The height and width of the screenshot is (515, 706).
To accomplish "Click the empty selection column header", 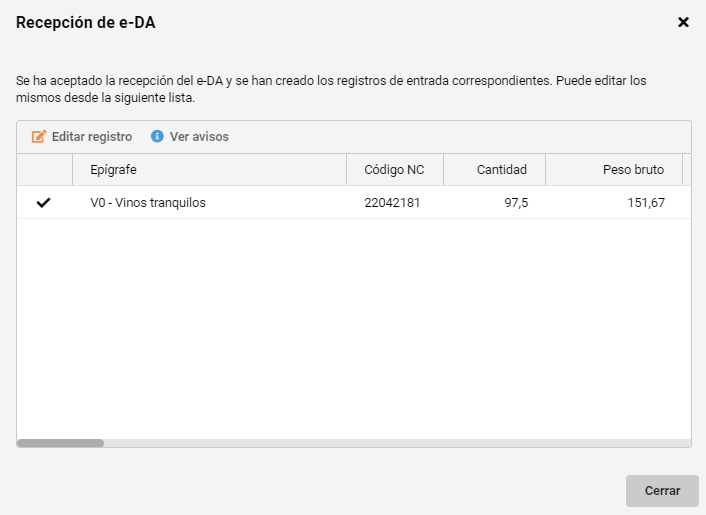I will 45,170.
